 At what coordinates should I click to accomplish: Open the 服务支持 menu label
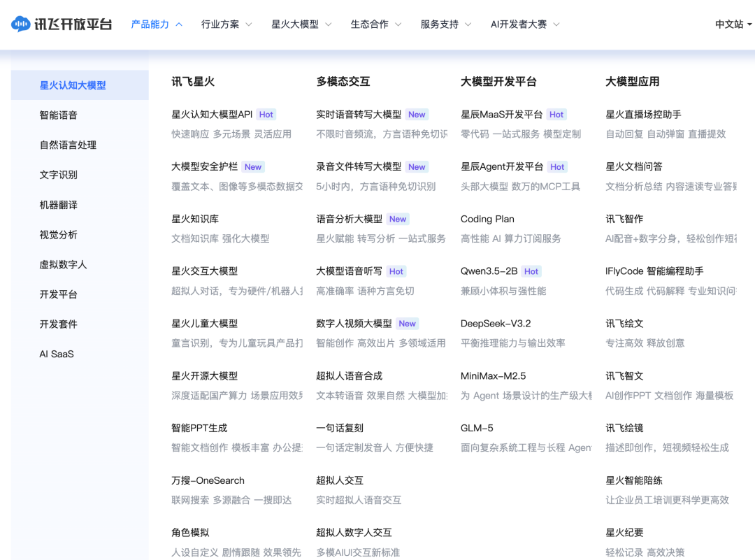click(x=439, y=24)
